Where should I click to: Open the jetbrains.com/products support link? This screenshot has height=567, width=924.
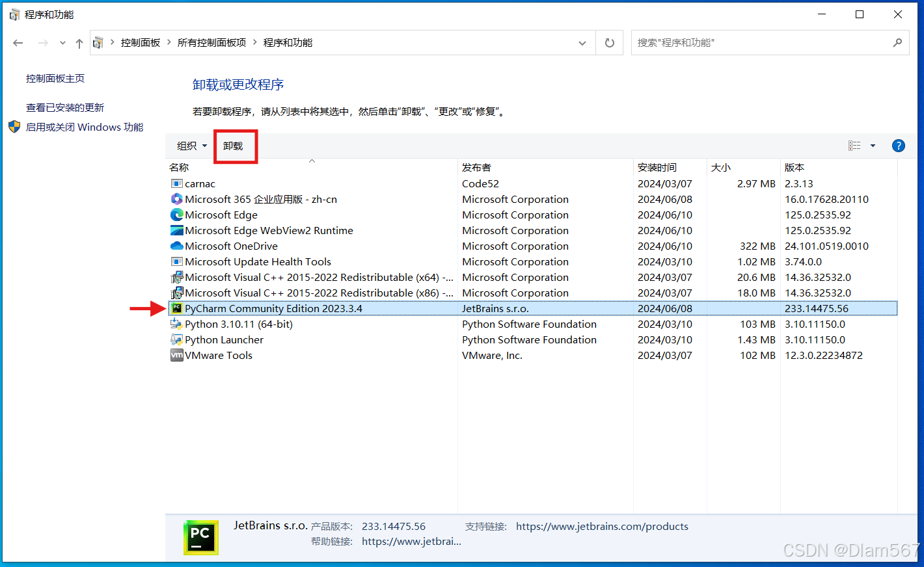(602, 527)
